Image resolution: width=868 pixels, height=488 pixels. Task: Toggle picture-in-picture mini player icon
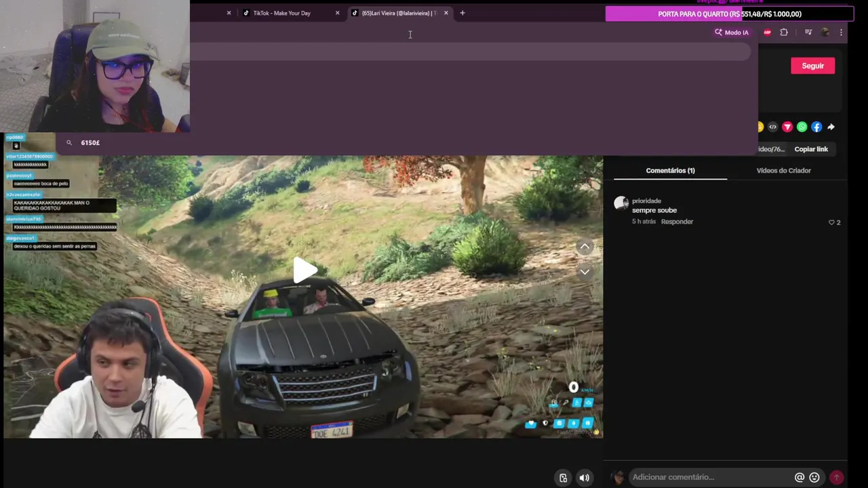(563, 478)
